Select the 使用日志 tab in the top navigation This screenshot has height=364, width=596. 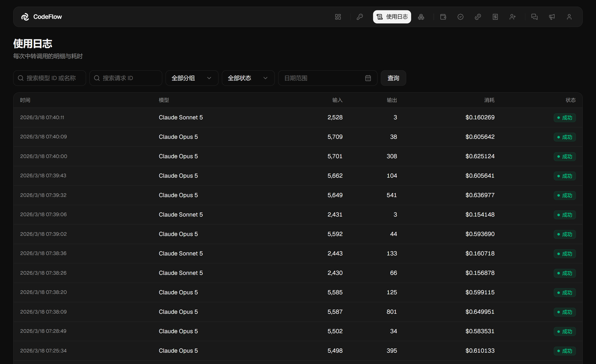click(392, 17)
